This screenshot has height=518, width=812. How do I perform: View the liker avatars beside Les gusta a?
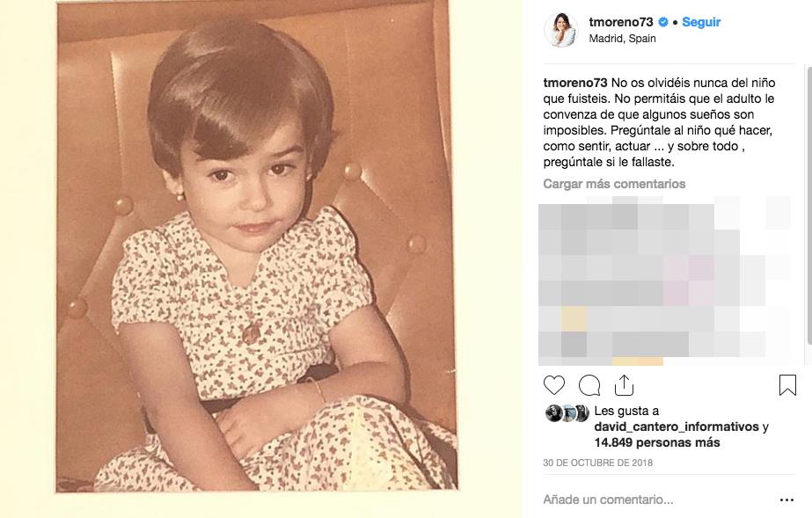tap(567, 413)
